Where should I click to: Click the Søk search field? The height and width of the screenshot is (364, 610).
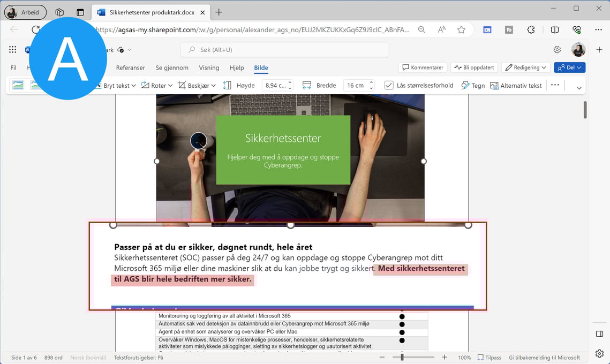tap(284, 49)
